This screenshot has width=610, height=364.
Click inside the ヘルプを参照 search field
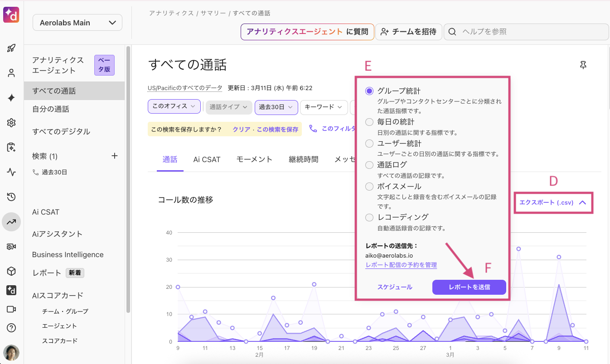coord(526,32)
